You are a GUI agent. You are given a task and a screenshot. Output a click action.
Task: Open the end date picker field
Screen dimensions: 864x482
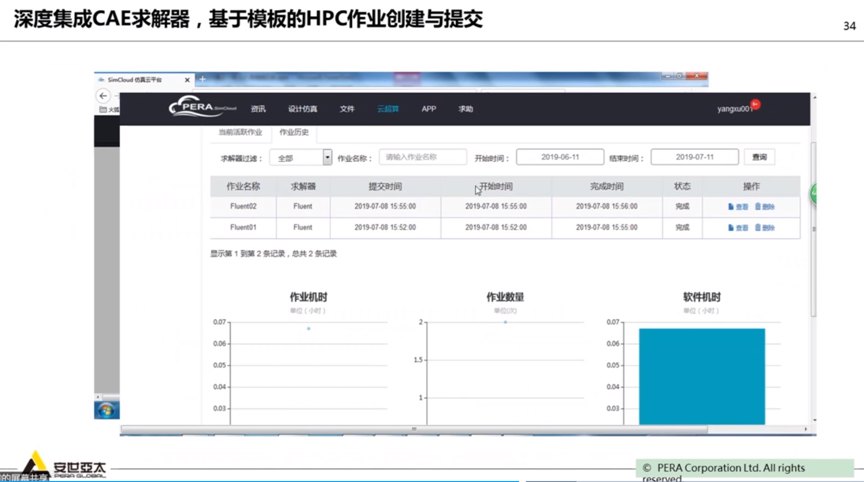(x=694, y=157)
